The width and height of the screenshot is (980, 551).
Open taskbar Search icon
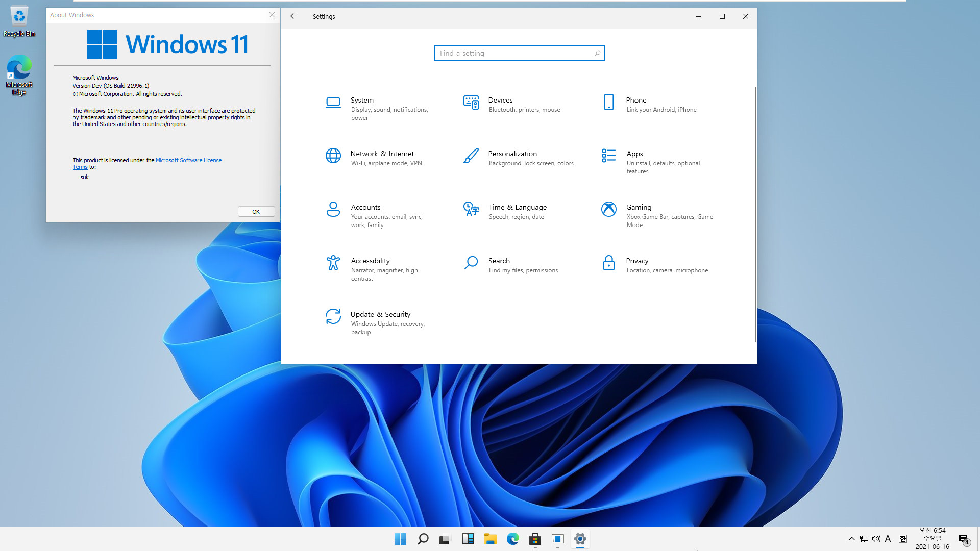(x=423, y=539)
